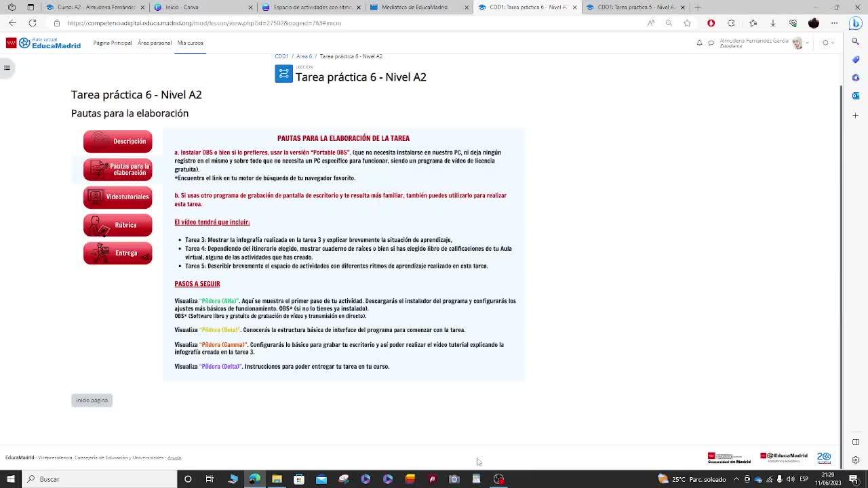Viewport: 868px width, 488px height.
Task: Open the taskbar clock and date
Action: [828, 479]
